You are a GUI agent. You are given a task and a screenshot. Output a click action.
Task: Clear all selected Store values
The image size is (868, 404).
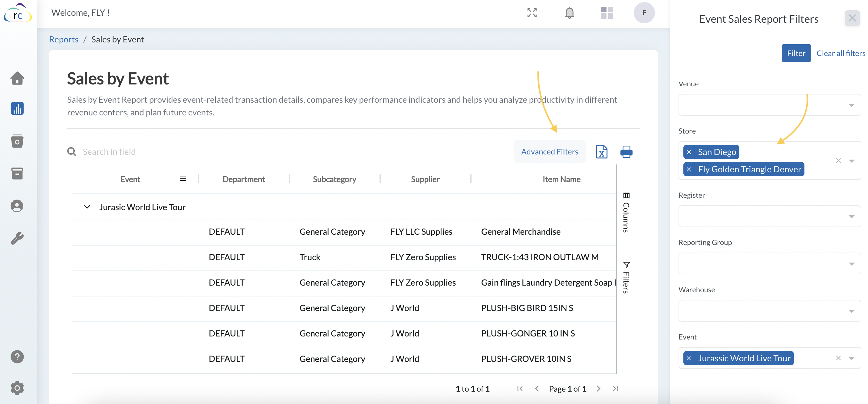838,161
